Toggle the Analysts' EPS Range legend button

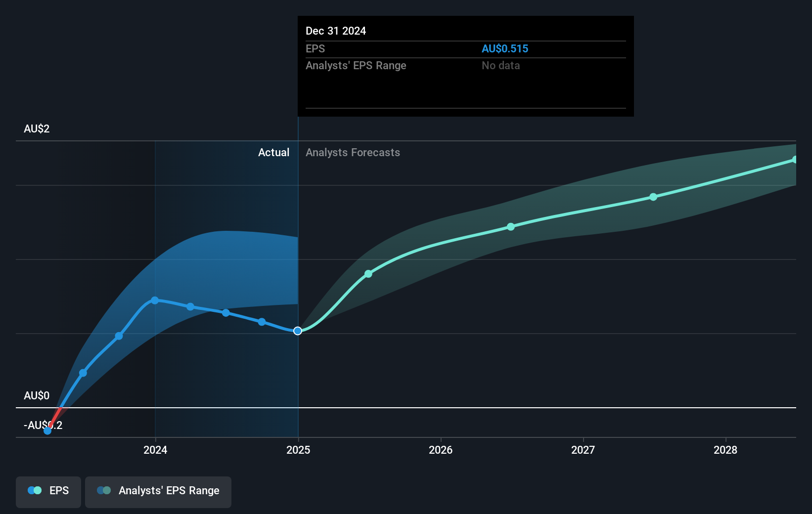(x=158, y=492)
